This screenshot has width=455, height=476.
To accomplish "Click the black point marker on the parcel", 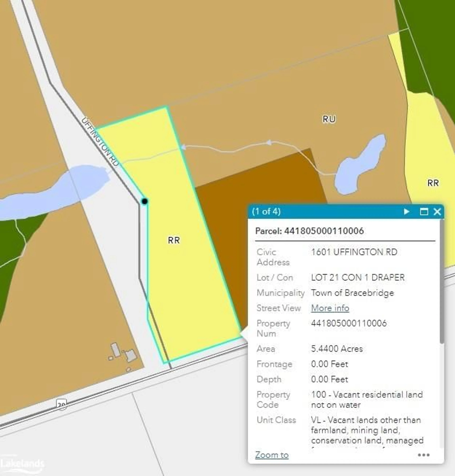I will click(145, 201).
